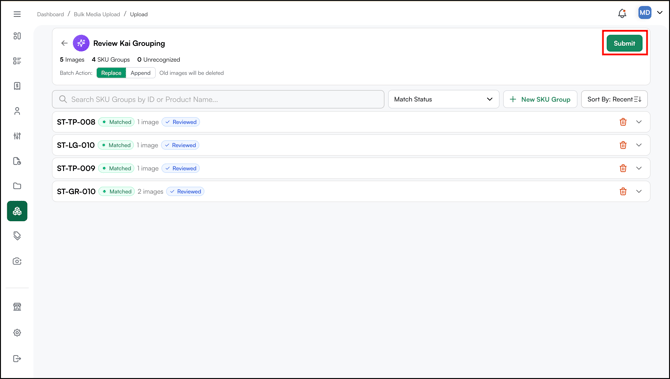Viewport: 670px width, 379px height.
Task: Click the logout sidebar icon
Action: point(17,358)
